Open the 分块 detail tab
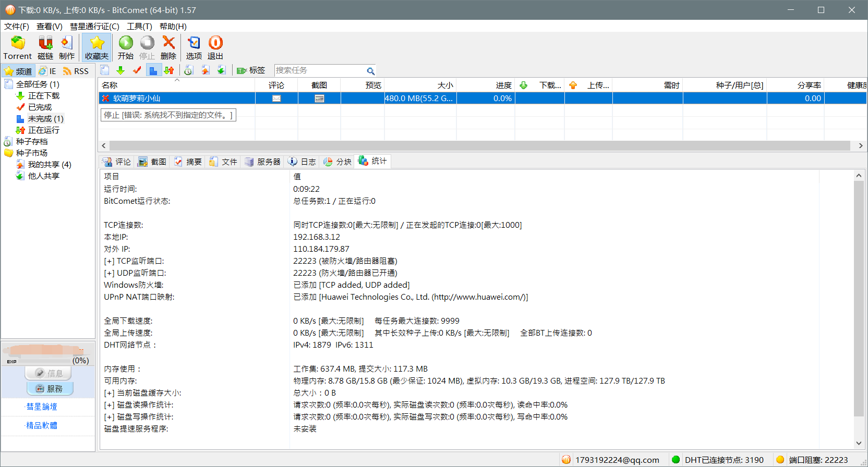868x467 pixels. coord(337,162)
